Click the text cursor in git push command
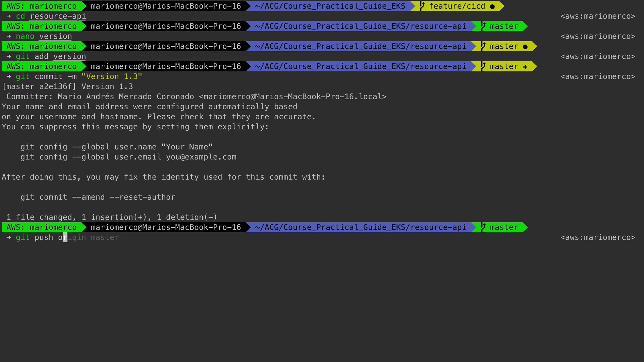The width and height of the screenshot is (644, 362). 65,237
